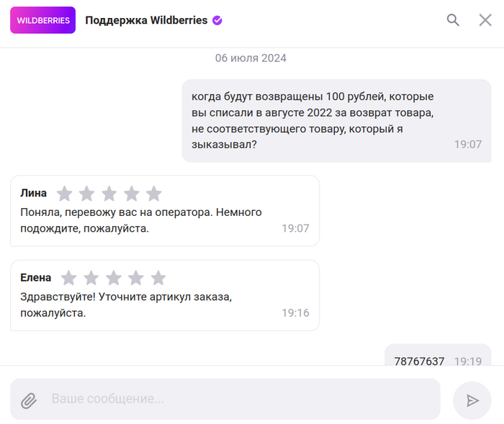Rate Елена with four stars
Image resolution: width=504 pixels, height=424 pixels.
pos(136,278)
